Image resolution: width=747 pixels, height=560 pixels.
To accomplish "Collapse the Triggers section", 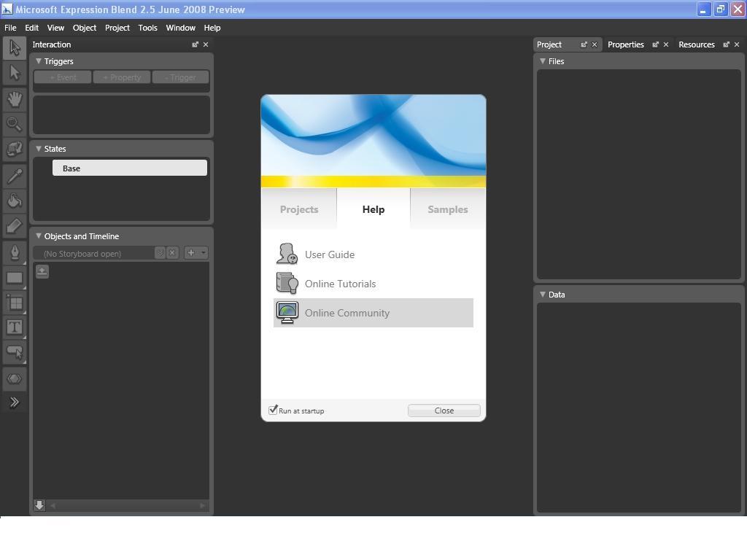I will (x=39, y=61).
